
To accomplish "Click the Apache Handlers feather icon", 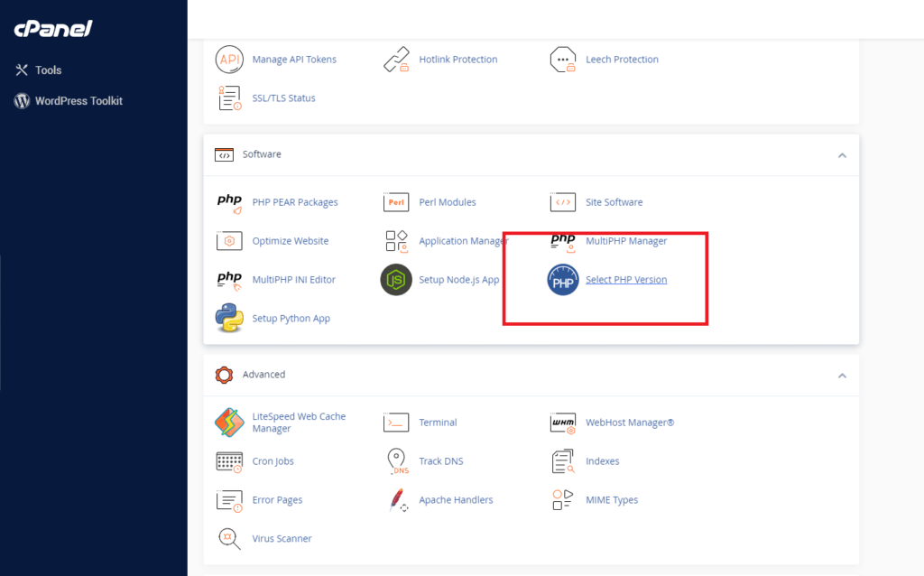I will click(396, 500).
